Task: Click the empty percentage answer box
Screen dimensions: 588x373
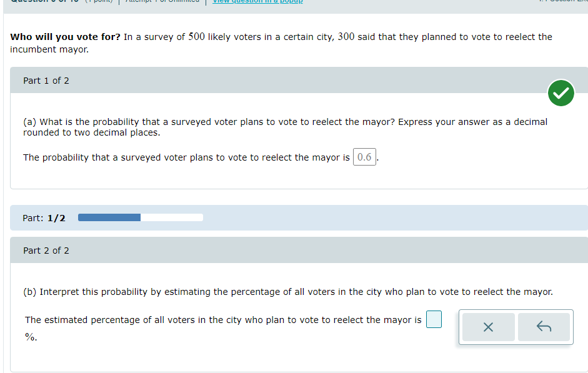Action: (434, 319)
